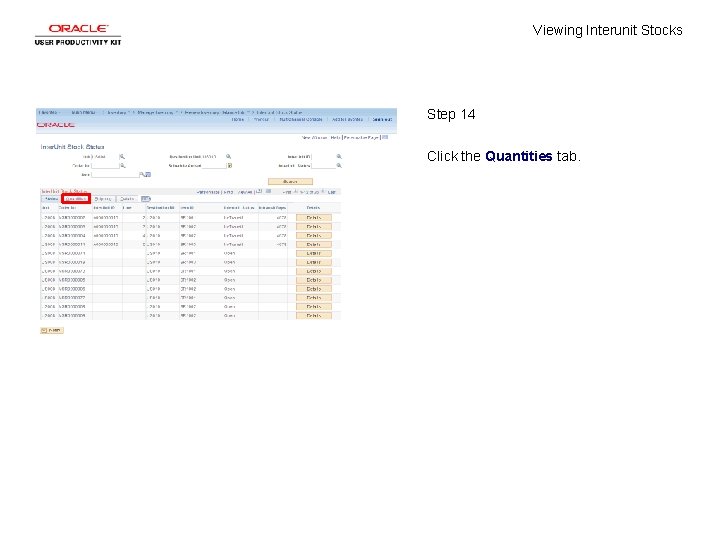Click the http icon beside Personalize Page
This screenshot has width=720, height=540.
pyautogui.click(x=385, y=137)
